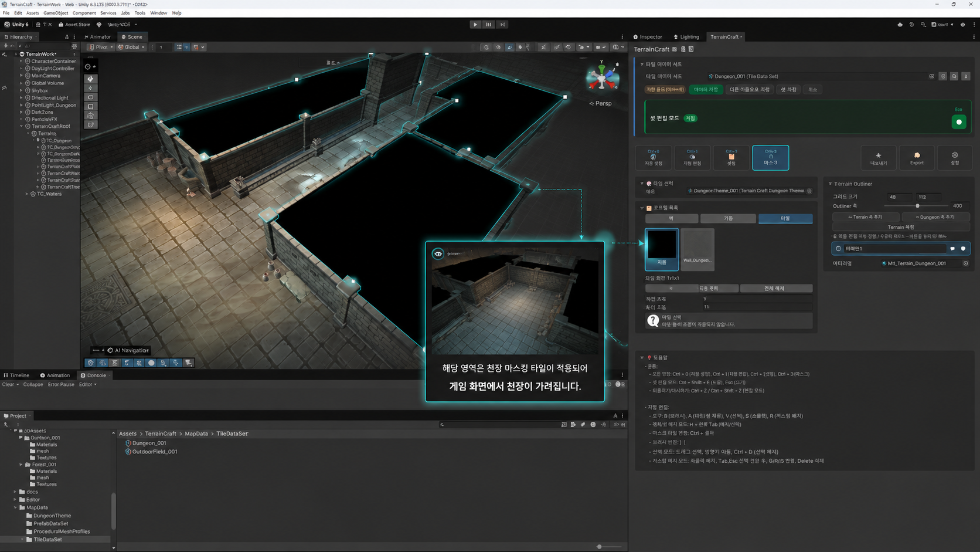
Task: Click the shield icon in outliner row
Action: pos(963,249)
